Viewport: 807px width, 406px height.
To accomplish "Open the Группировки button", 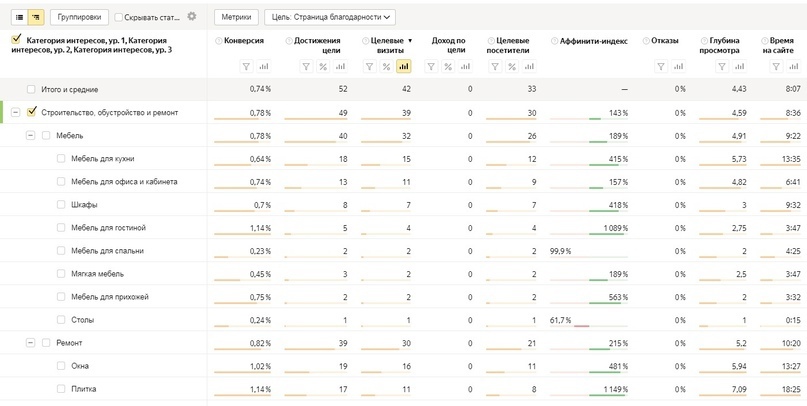I will coord(79,17).
